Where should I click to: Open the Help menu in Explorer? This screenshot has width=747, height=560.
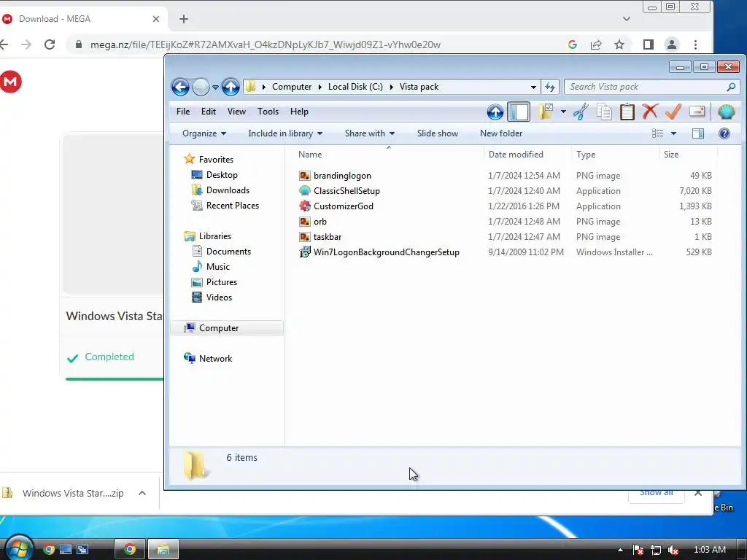299,112
